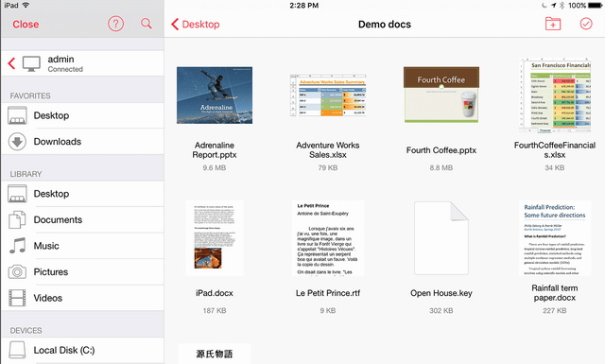Click the Adrenaline Report.pptx file name
The height and width of the screenshot is (364, 605).
(x=215, y=150)
